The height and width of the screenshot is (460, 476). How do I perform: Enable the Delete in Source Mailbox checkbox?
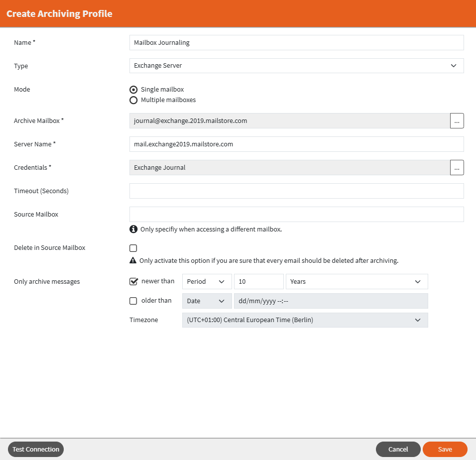click(133, 248)
